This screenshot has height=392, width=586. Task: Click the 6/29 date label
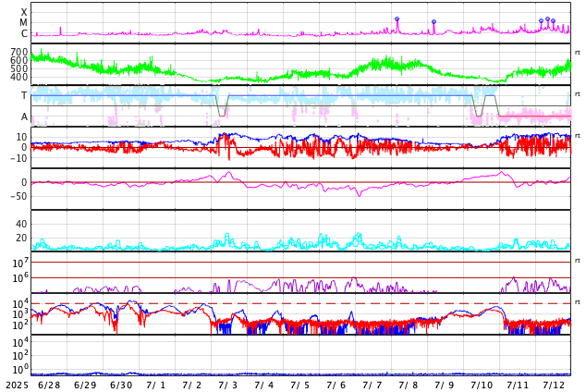pos(85,386)
